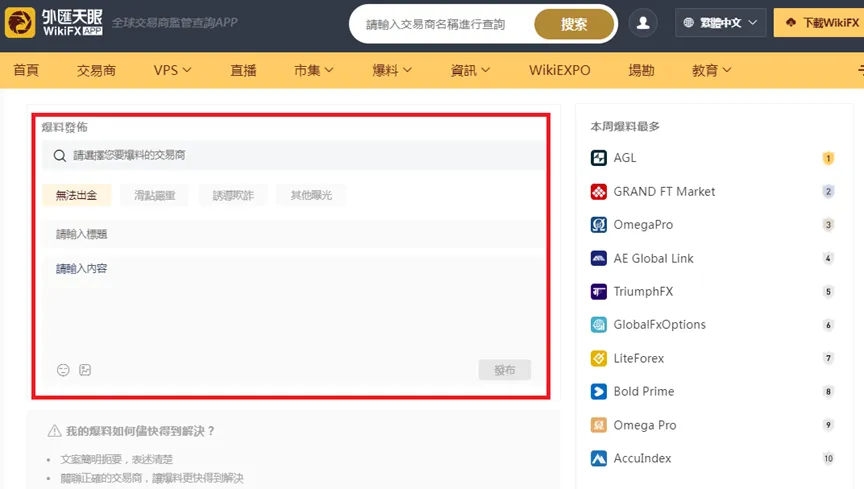Select the 其他曝光 exposure type

coord(311,195)
